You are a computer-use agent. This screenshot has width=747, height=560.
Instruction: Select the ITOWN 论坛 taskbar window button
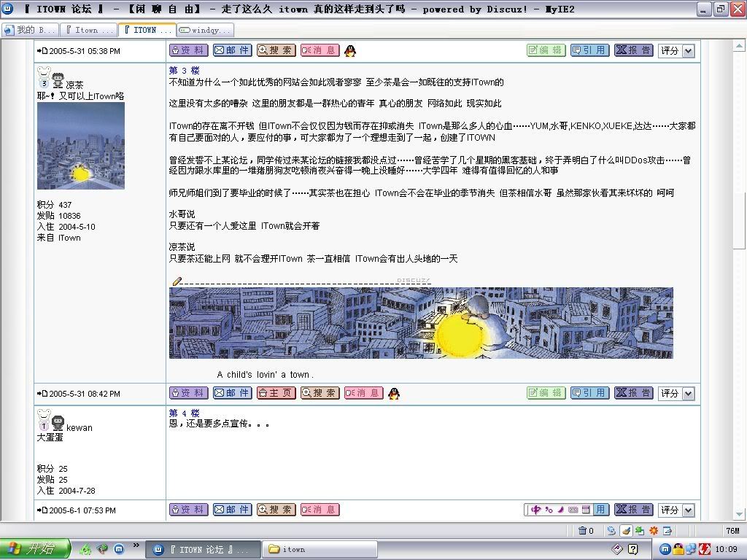[x=203, y=550]
